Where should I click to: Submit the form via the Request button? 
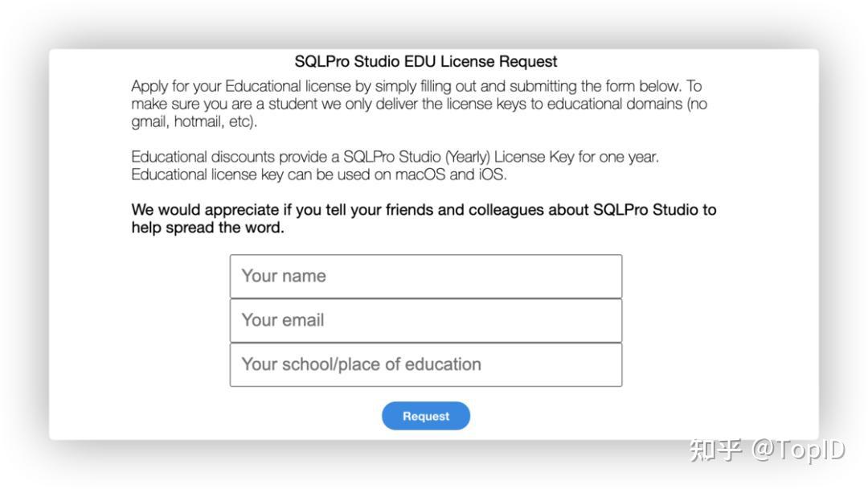tap(426, 416)
